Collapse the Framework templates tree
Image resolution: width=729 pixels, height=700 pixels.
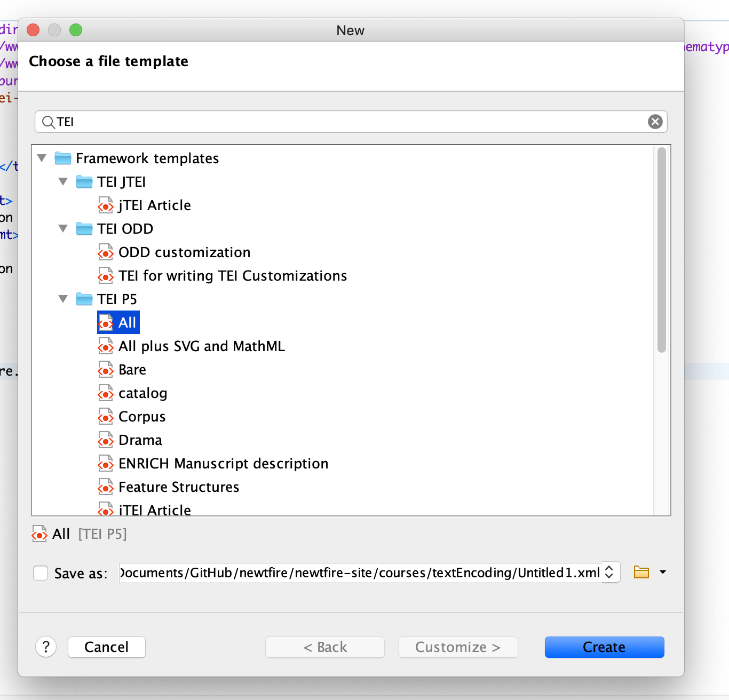coord(42,158)
